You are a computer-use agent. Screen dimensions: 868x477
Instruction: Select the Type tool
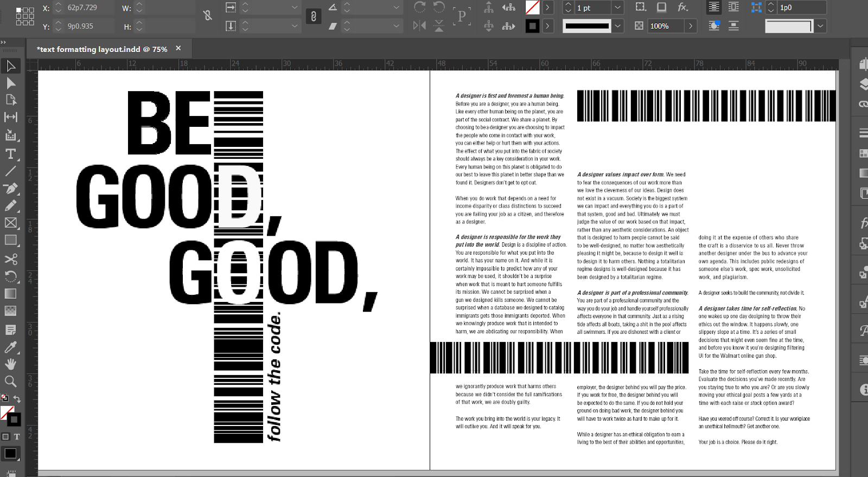(x=10, y=154)
